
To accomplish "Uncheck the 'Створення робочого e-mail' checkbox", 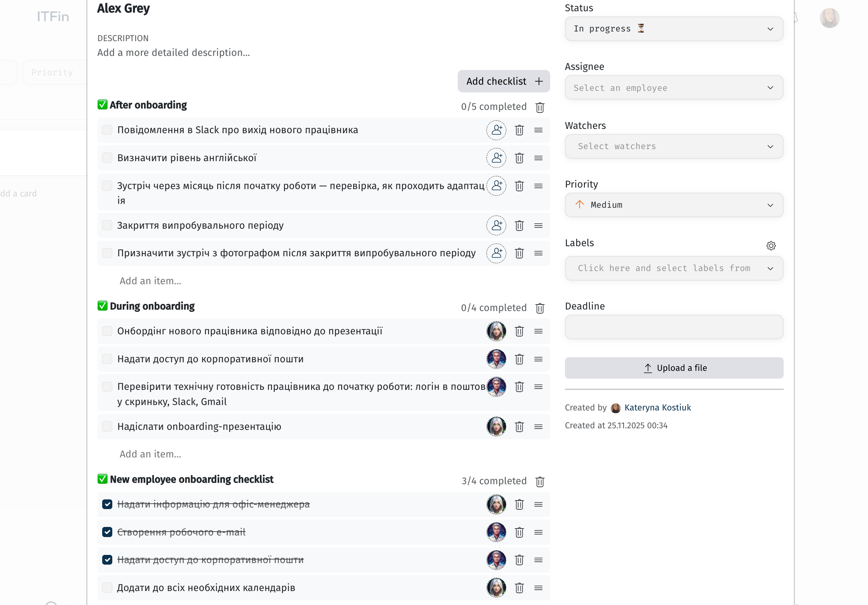I will [x=107, y=532].
